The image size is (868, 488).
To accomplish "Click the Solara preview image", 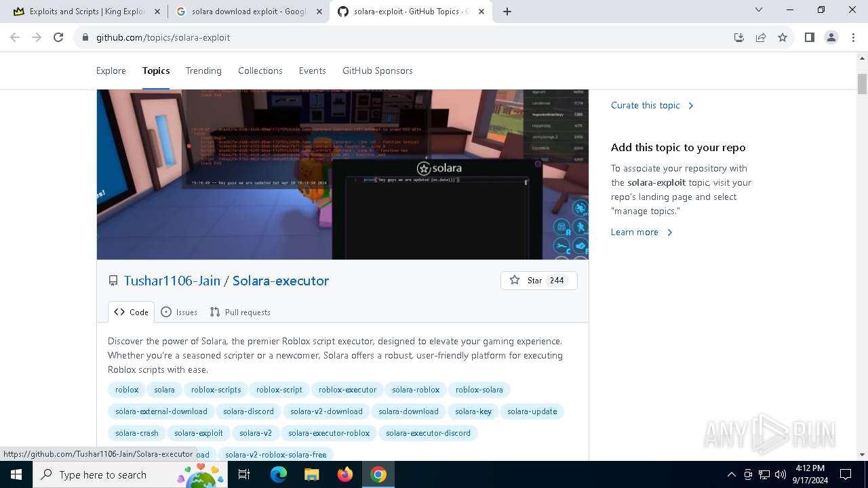I will point(342,174).
